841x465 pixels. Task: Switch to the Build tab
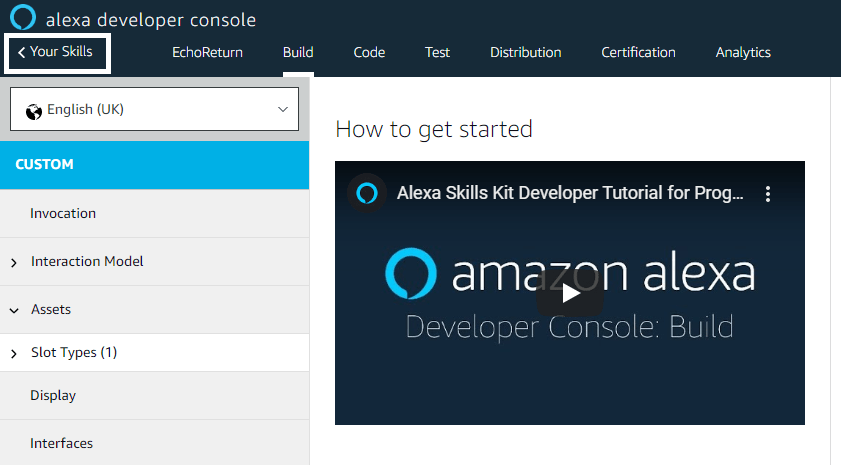pos(298,53)
